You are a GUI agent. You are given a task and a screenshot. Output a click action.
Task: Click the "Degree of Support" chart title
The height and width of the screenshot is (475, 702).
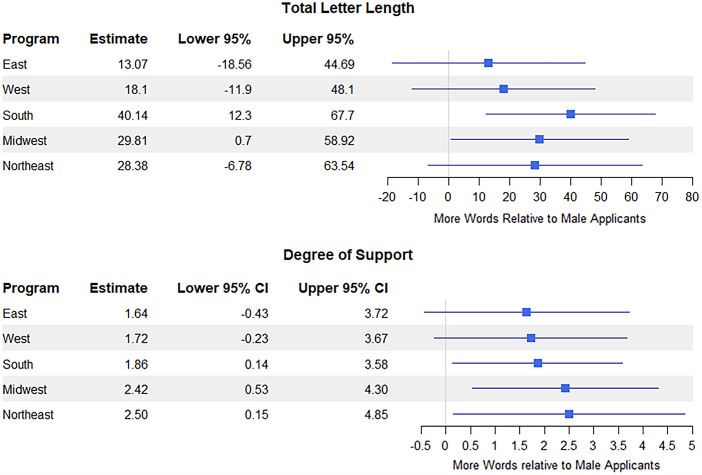(350, 257)
